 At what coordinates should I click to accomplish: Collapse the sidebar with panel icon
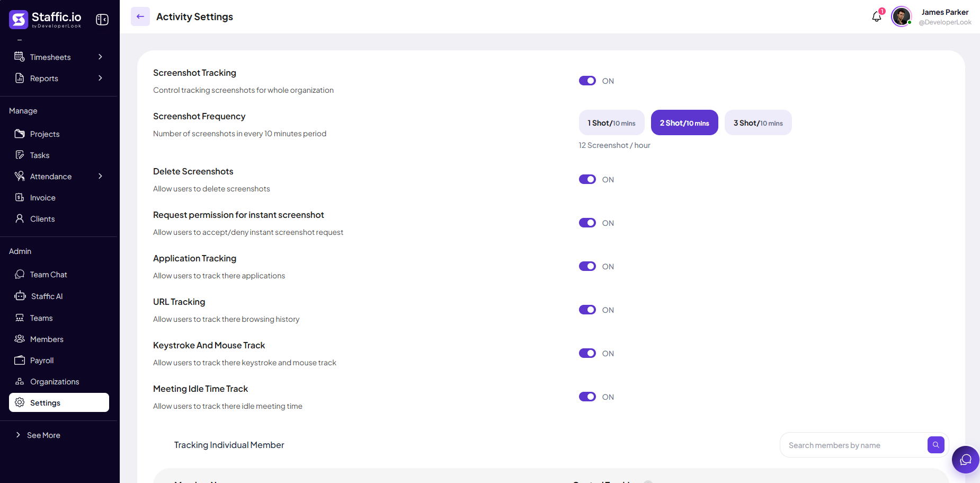(x=102, y=20)
